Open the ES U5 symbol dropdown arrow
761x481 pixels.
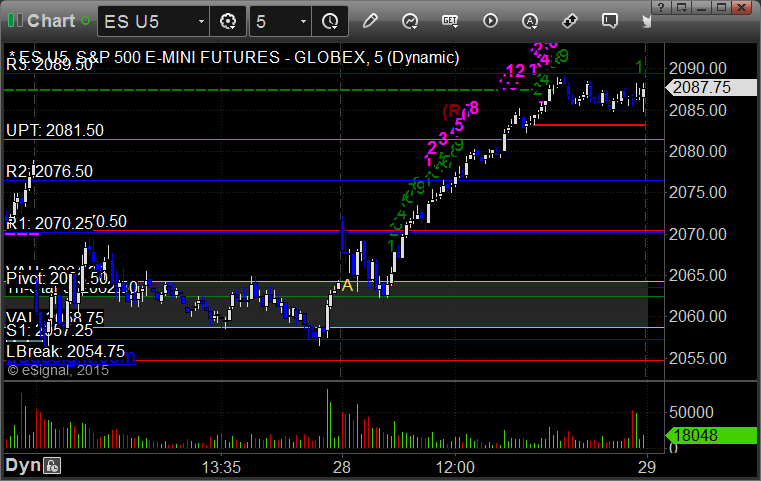201,21
